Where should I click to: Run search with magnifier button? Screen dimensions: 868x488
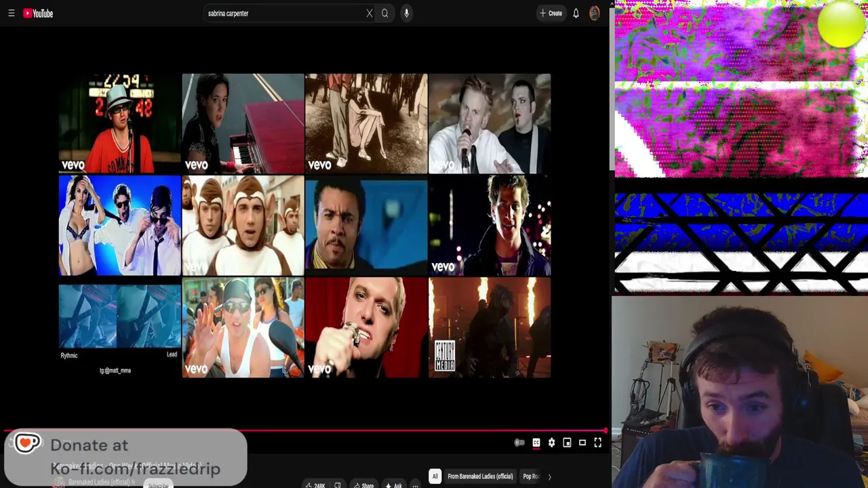(384, 13)
